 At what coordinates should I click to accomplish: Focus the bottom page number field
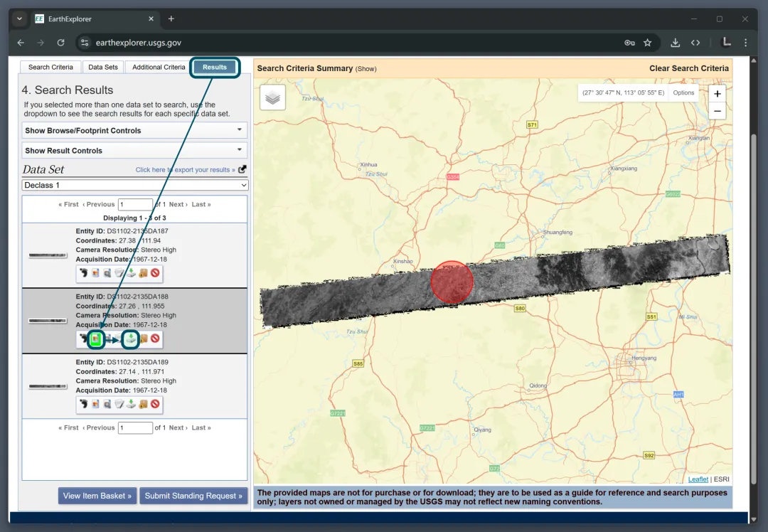pos(135,427)
